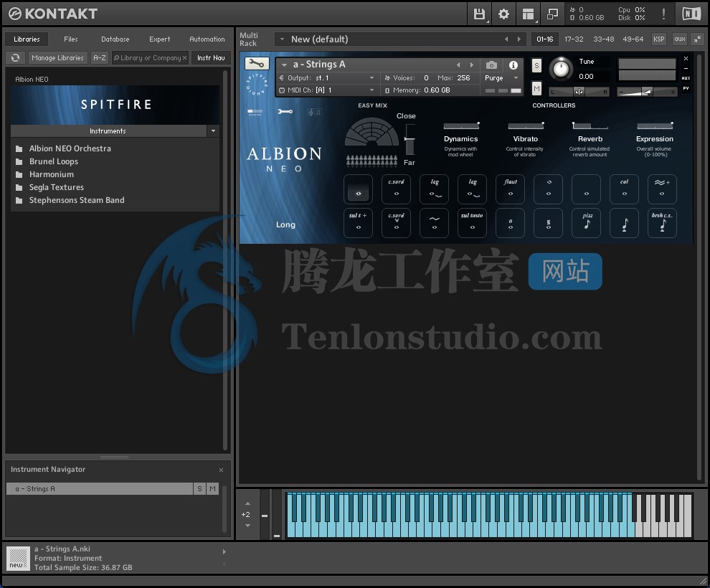Toggle the instrument's AUX button
710x588 pixels.
pyautogui.click(x=686, y=78)
